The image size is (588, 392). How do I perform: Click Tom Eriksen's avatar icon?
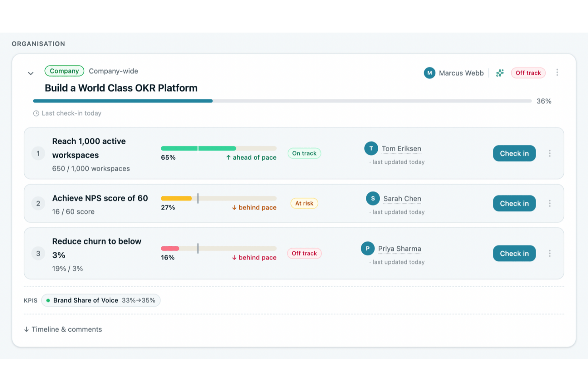click(x=371, y=149)
